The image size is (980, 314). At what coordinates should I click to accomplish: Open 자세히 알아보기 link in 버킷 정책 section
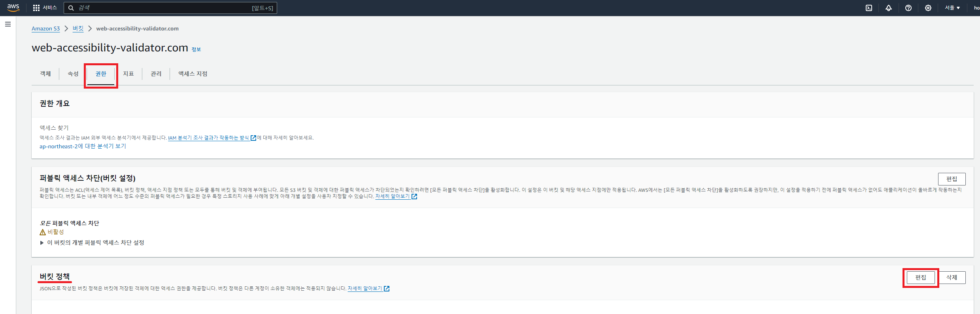tap(364, 288)
